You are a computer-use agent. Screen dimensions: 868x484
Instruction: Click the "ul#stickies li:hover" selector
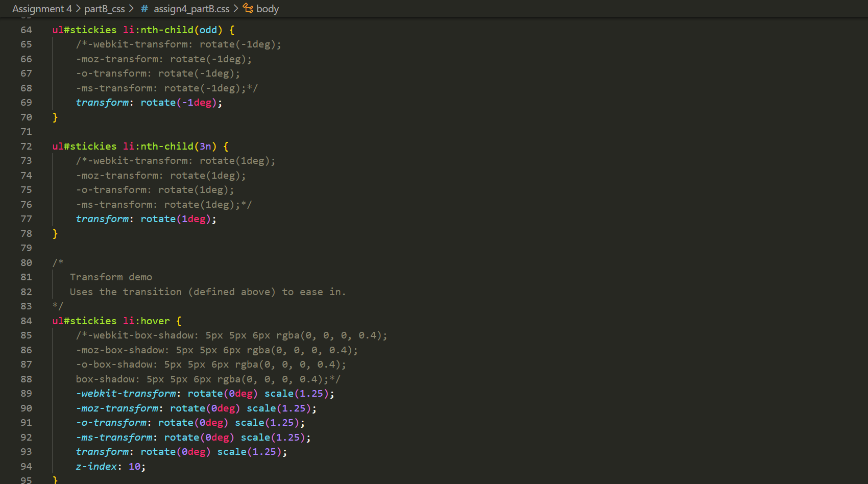point(110,321)
